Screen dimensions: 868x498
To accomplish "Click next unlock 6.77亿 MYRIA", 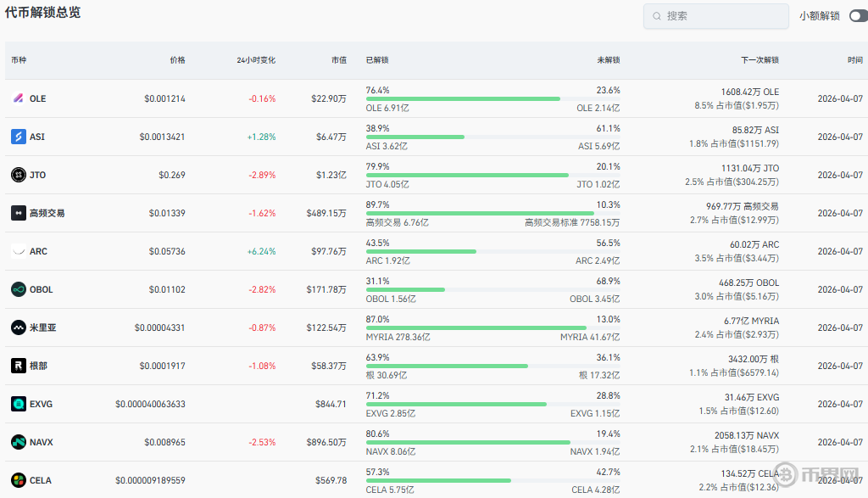I will 751,322.
